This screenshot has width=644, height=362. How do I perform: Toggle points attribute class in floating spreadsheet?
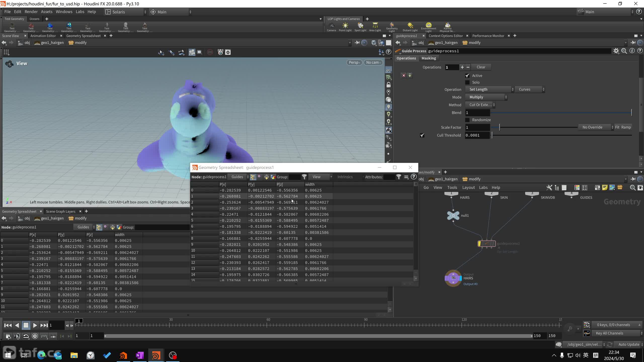click(x=253, y=177)
